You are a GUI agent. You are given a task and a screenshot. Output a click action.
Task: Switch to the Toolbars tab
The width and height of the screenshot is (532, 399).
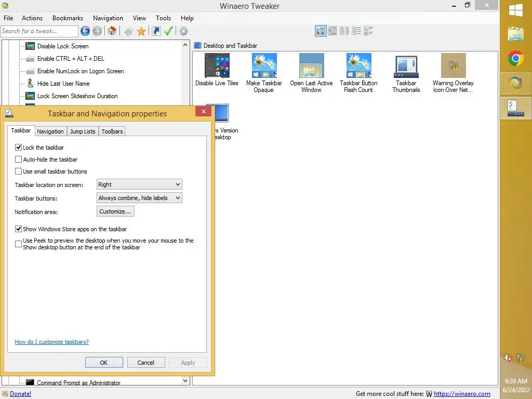[112, 131]
